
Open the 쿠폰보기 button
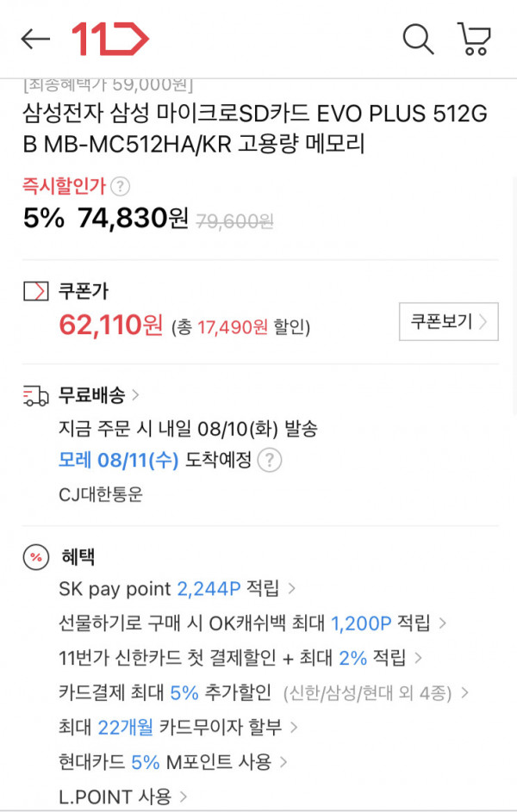coord(449,321)
